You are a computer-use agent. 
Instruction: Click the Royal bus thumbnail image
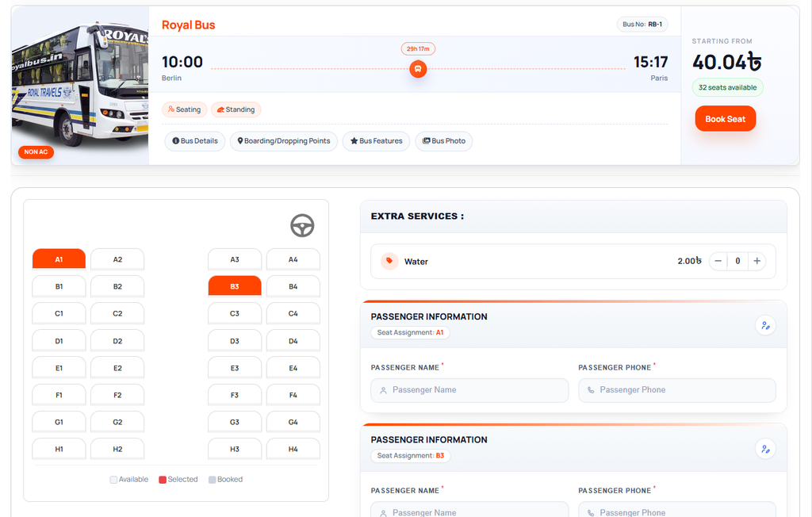coord(80,86)
